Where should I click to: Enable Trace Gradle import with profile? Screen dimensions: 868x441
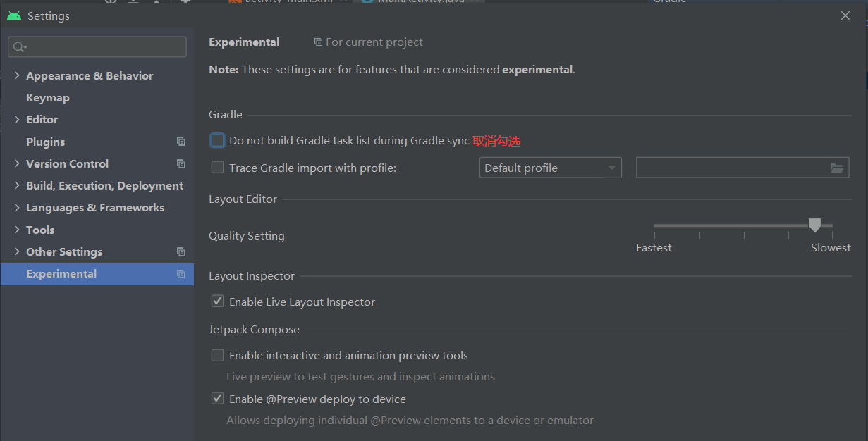coord(218,168)
